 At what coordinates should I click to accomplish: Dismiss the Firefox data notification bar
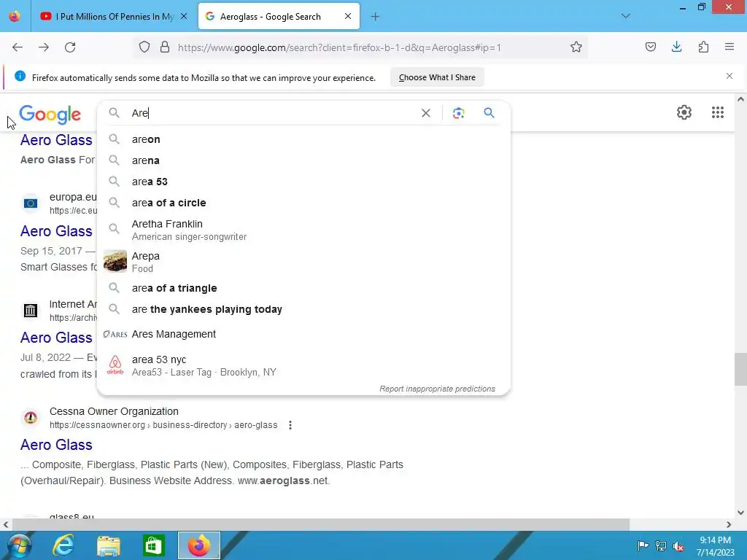click(729, 76)
